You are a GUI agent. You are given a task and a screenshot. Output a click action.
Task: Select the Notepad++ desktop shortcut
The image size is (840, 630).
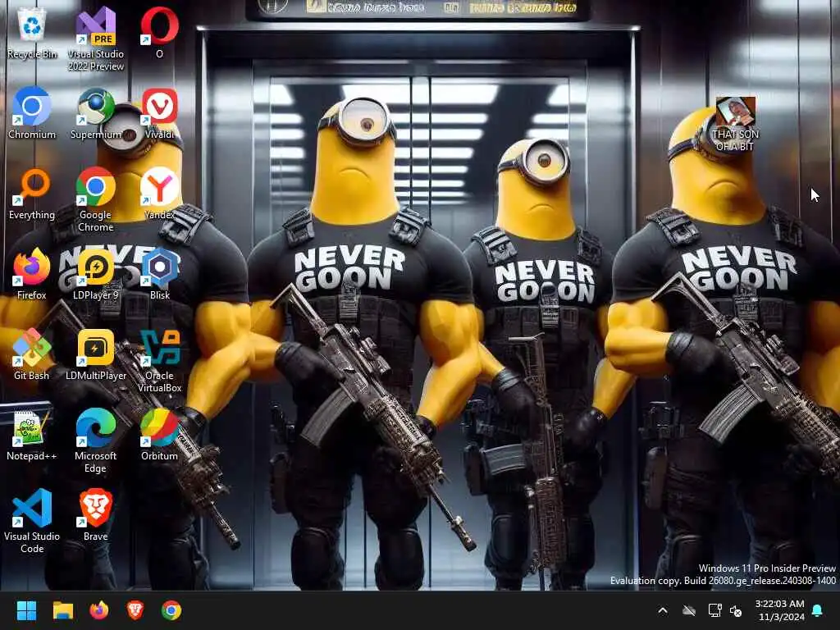[x=32, y=435]
